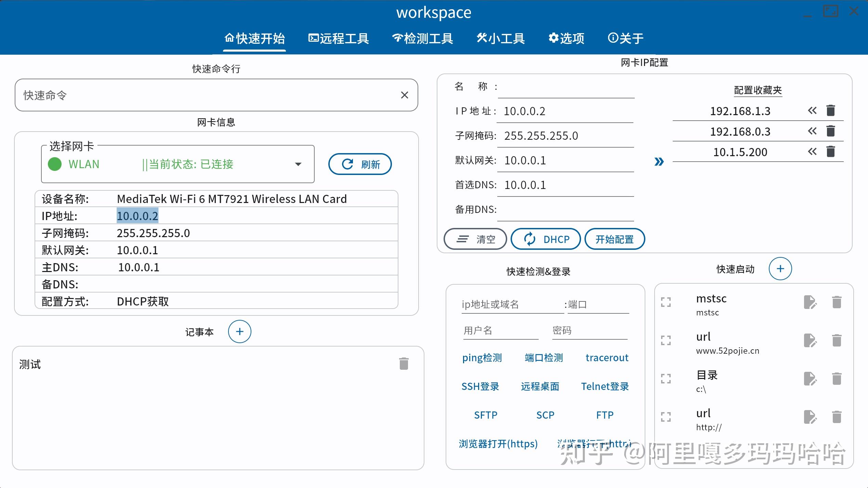Start tracerout
Screen dimensions: 868x488
point(607,358)
